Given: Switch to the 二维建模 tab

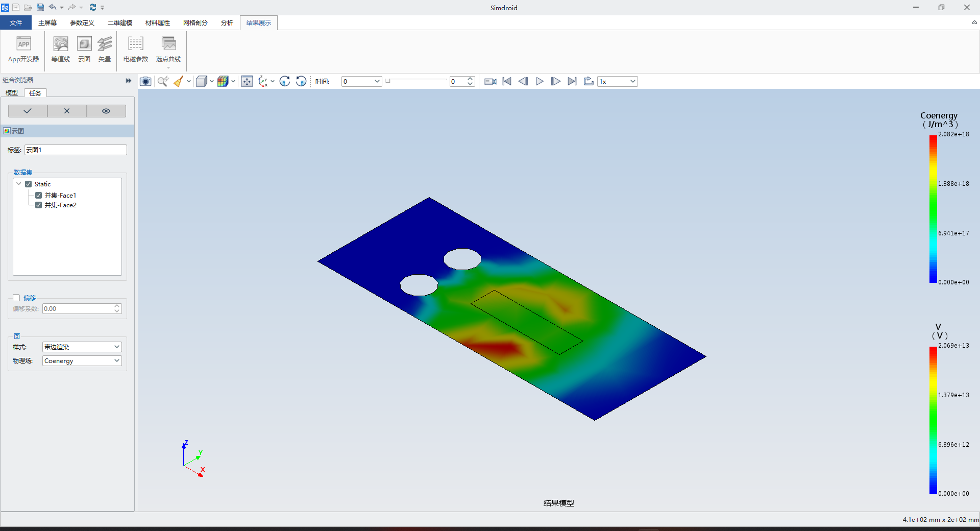Looking at the screenshot, I should (120, 22).
